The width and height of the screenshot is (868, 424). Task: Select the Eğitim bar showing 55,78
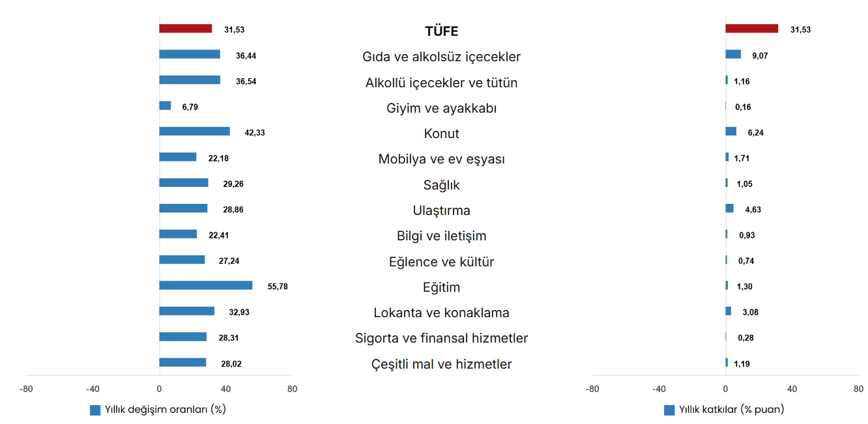205,285
